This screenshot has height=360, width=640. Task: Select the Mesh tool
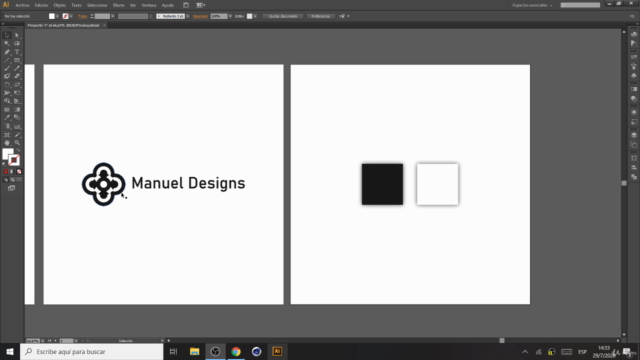[7, 110]
